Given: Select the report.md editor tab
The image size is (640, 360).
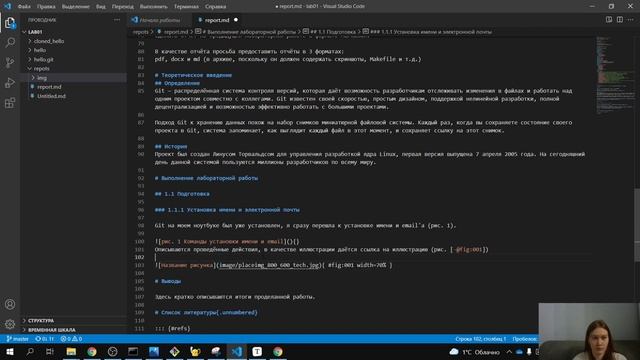Looking at the screenshot, I should pos(216,20).
